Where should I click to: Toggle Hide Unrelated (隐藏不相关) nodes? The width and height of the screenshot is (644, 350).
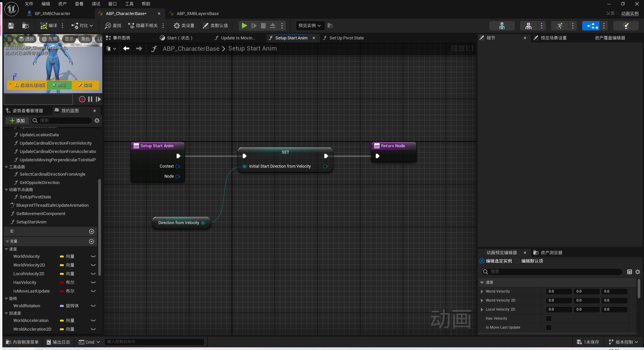tap(143, 26)
